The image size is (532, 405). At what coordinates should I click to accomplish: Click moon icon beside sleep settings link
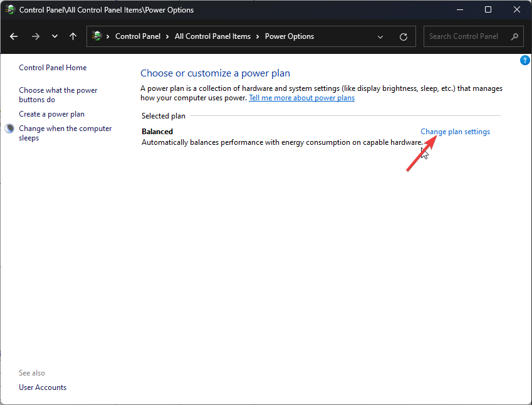click(9, 129)
